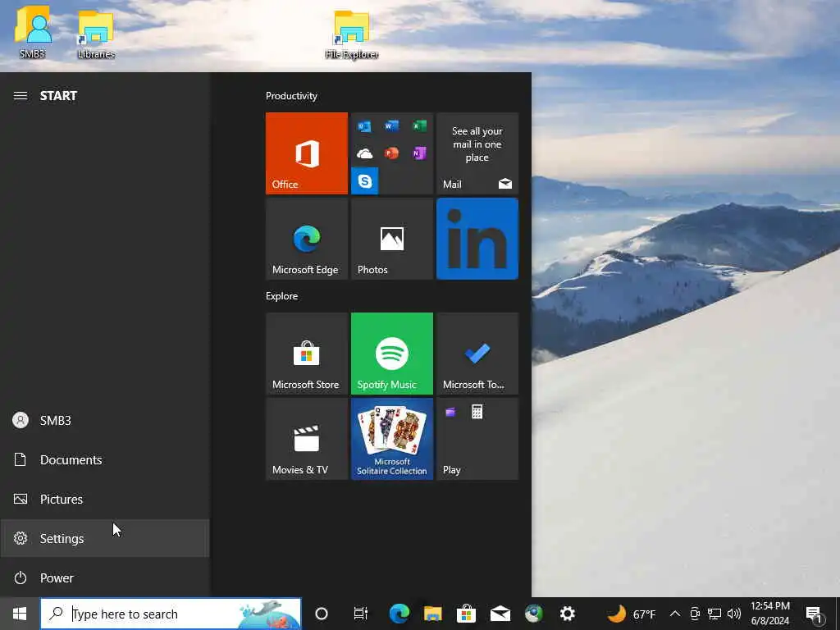
Task: Open the globe browser icon on taskbar
Action: (x=533, y=614)
